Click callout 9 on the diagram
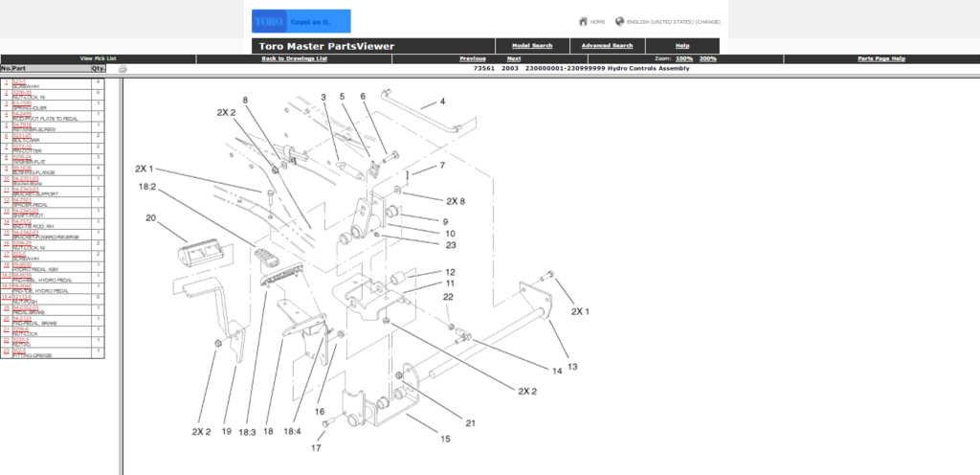Image resolution: width=980 pixels, height=475 pixels. 445,221
